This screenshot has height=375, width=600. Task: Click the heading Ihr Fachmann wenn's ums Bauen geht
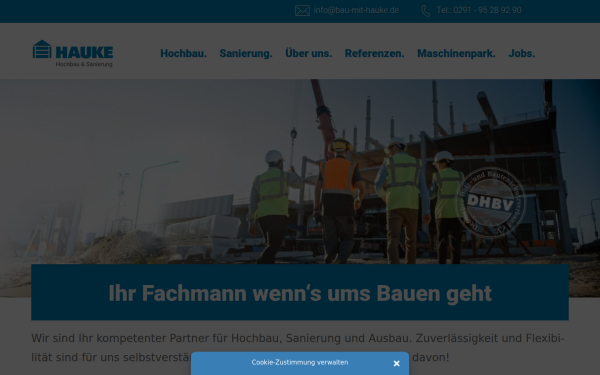click(x=300, y=293)
